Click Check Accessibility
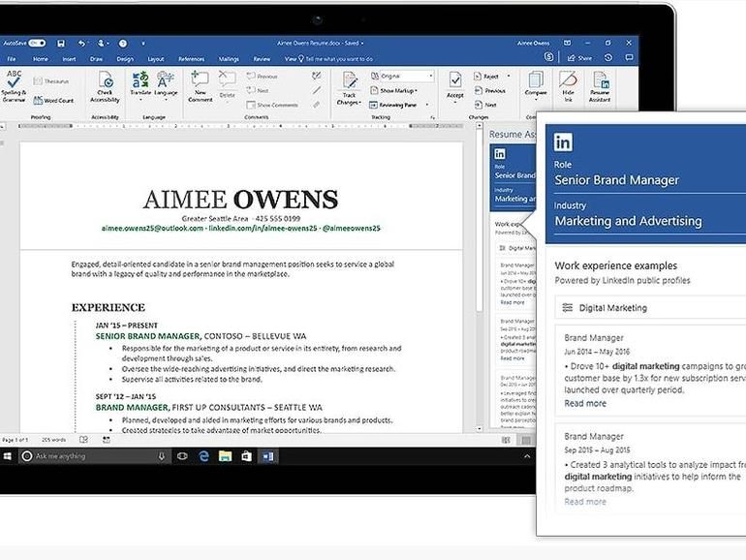The width and height of the screenshot is (746, 560). 105,86
